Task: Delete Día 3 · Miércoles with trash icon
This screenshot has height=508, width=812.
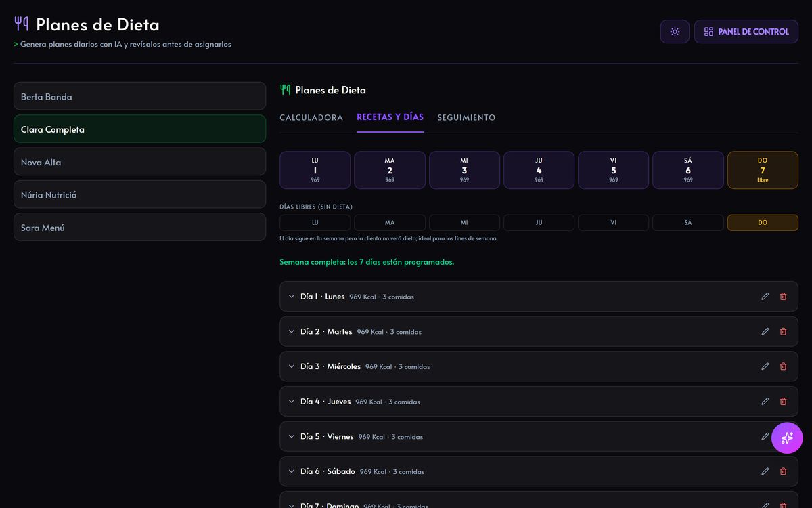Action: coord(783,366)
